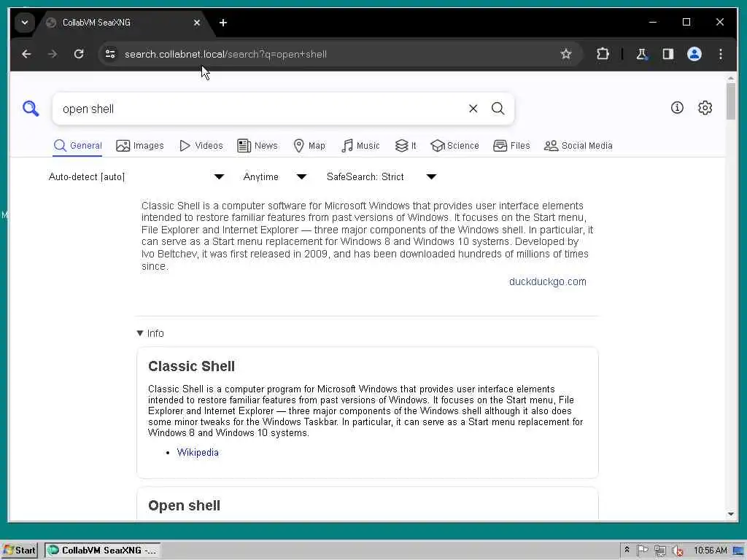Click the 10:56 AM taskbar clock
The image size is (747, 560).
(x=711, y=551)
